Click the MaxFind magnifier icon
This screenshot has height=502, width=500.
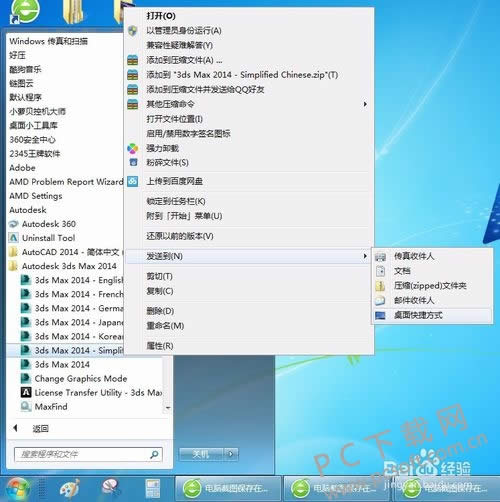click(26, 407)
